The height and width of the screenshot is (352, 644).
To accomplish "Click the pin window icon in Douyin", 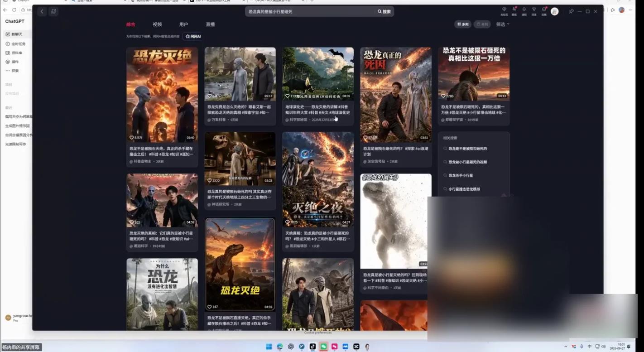I will pyautogui.click(x=572, y=11).
